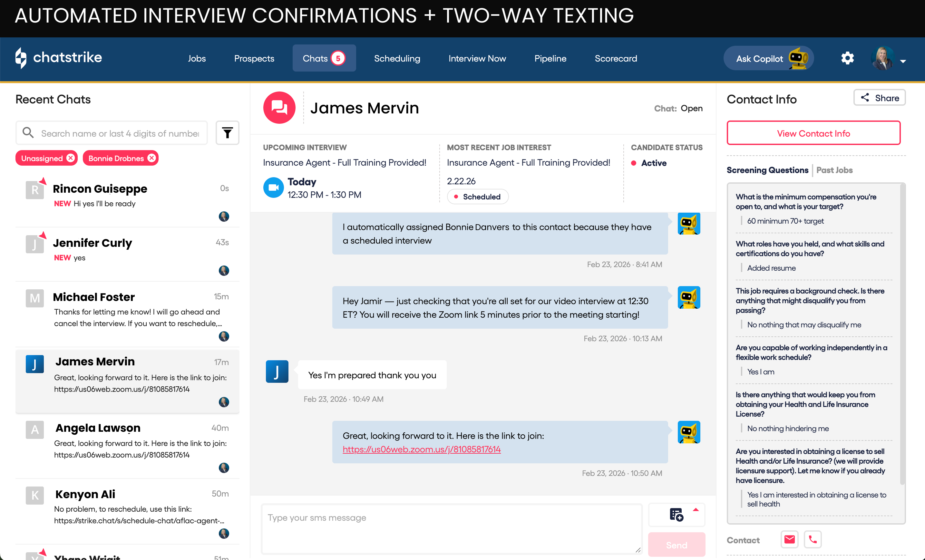Open the chat filter funnel icon
Screen dimensions: 925x560
(227, 133)
